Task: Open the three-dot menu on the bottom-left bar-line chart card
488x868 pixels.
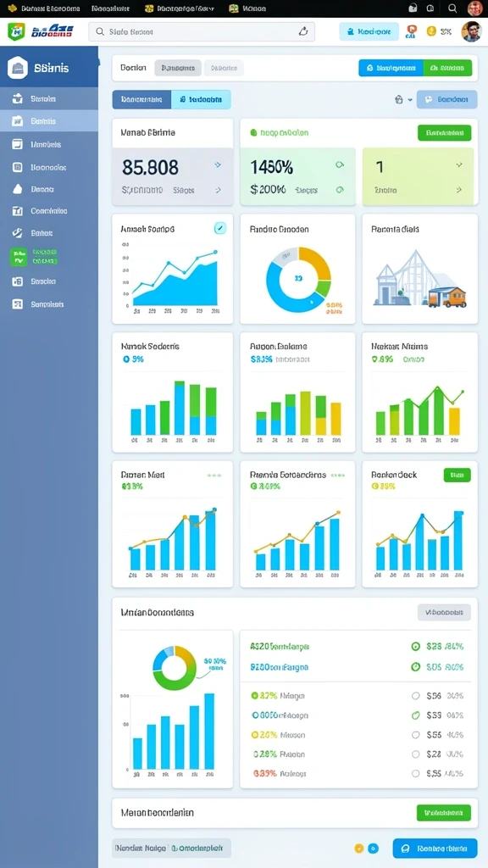Action: [214, 475]
